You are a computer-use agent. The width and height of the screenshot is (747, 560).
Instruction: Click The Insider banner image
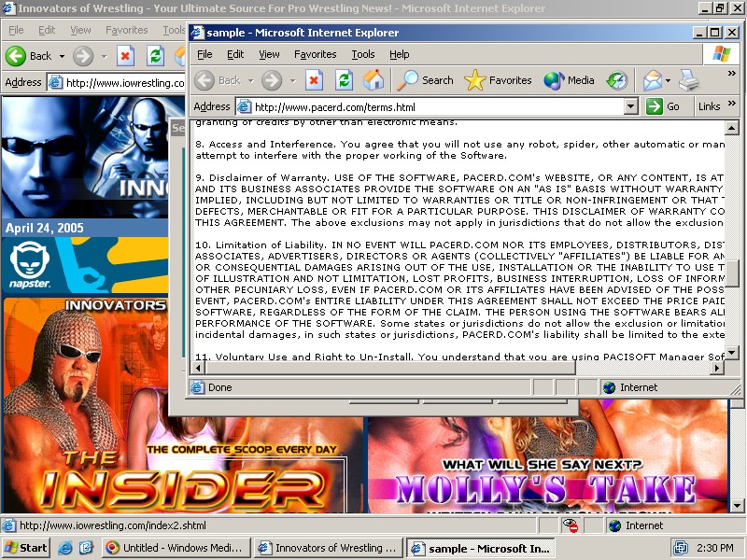(183, 464)
